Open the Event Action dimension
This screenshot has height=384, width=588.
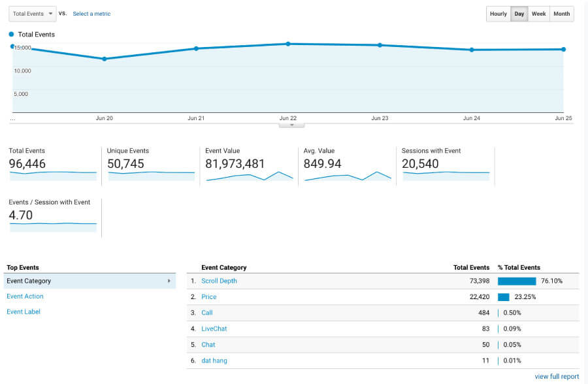(x=25, y=296)
